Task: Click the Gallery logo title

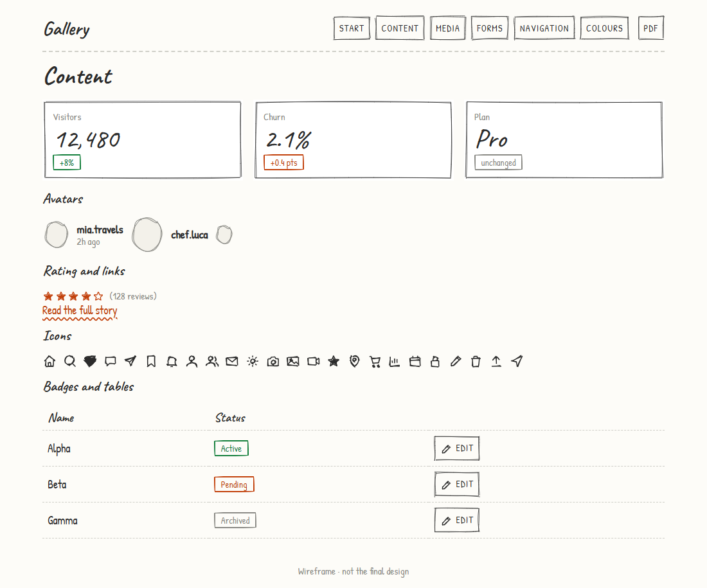Action: [67, 30]
